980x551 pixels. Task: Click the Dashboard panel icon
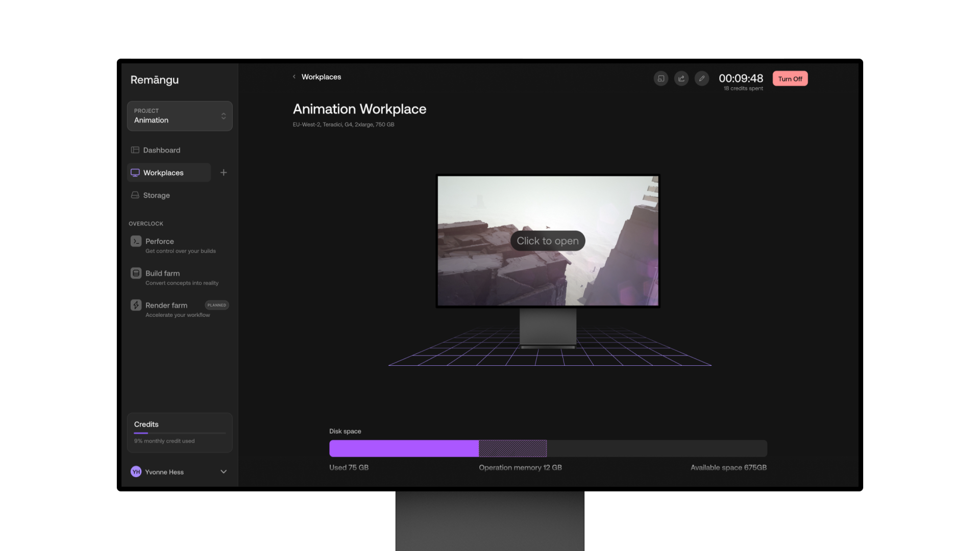[135, 150]
